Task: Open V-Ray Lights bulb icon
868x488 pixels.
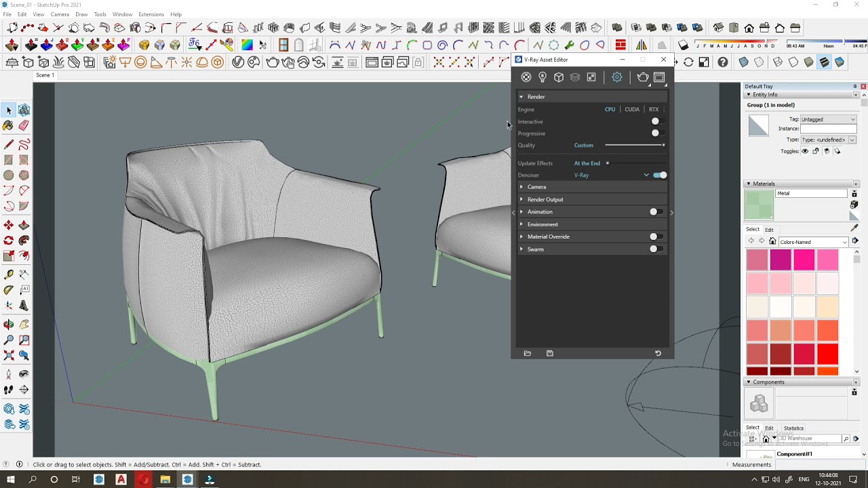Action: 542,77
